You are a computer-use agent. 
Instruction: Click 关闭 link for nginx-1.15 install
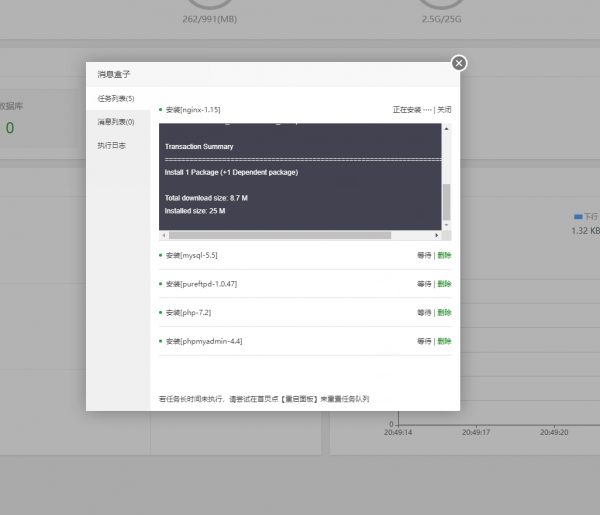pyautogui.click(x=444, y=110)
